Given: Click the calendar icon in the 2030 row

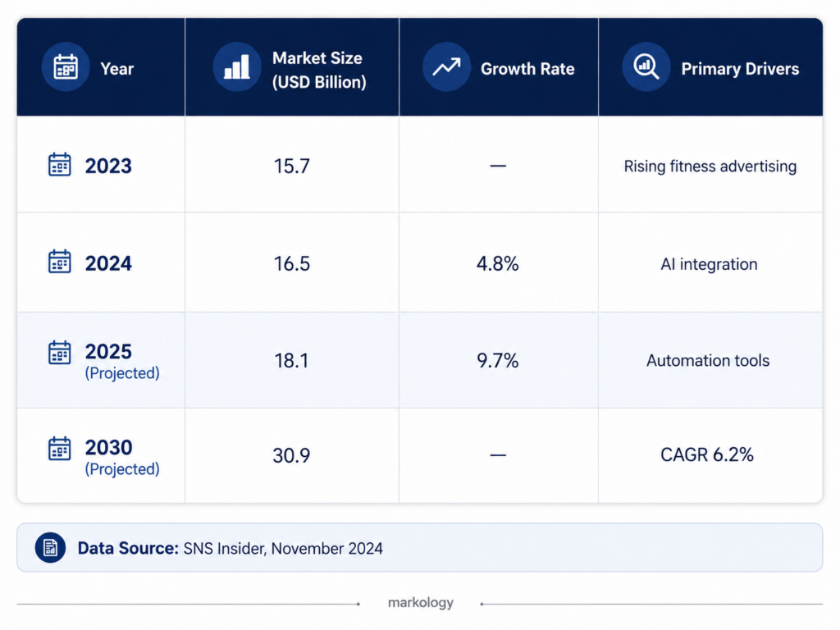Looking at the screenshot, I should [x=59, y=449].
